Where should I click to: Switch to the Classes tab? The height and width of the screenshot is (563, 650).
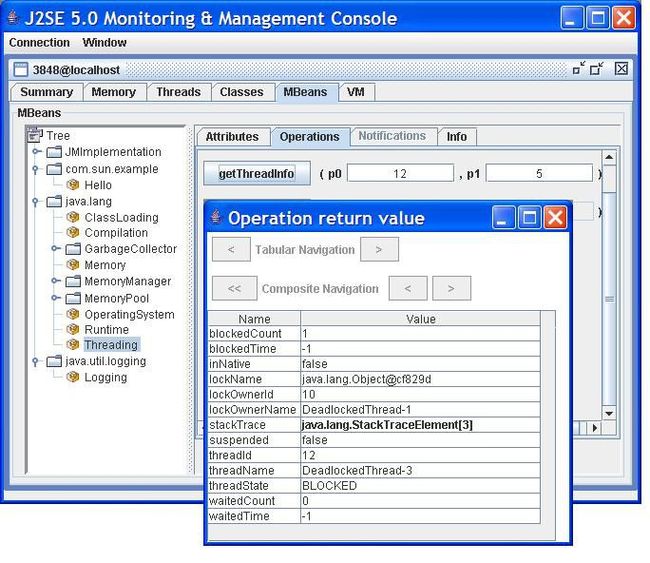(x=241, y=92)
